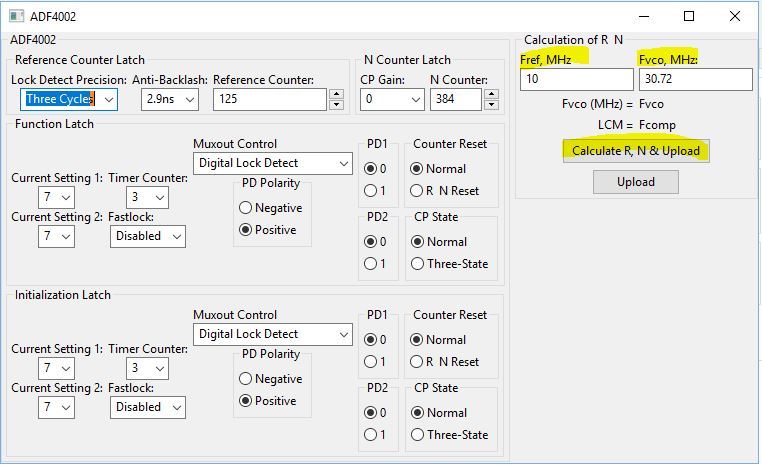
Task: Open Function Latch Muxout Control dropdown
Action: point(273,163)
